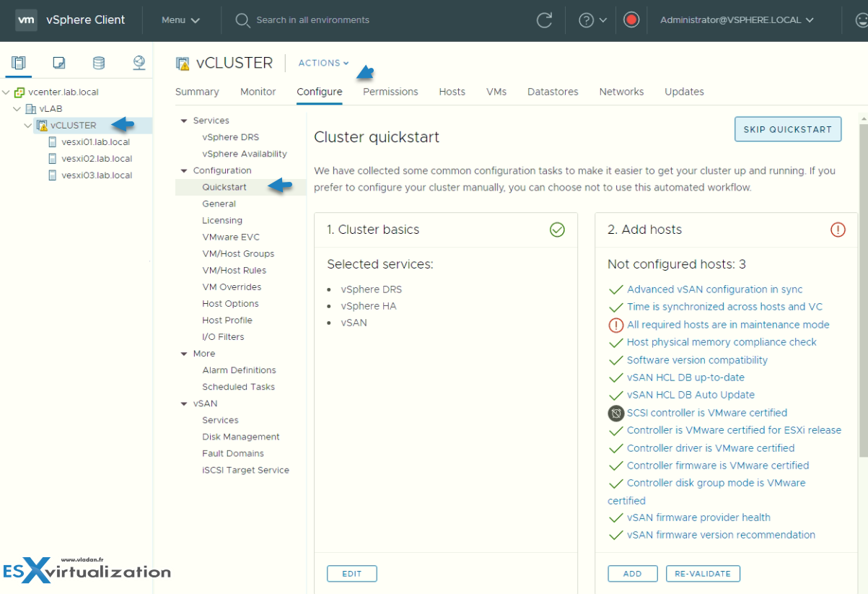Screen dimensions: 868x594
Task: Click ADD on Add hosts card
Action: [x=633, y=574]
